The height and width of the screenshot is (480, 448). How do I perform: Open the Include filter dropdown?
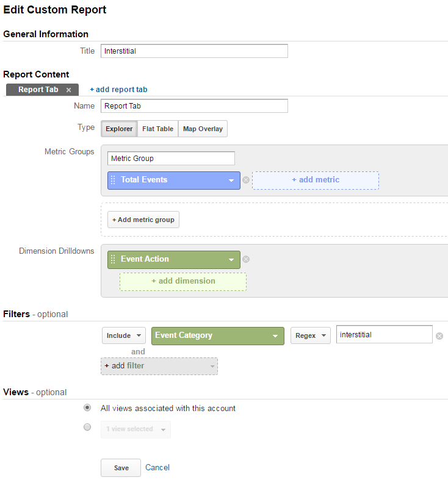click(124, 335)
